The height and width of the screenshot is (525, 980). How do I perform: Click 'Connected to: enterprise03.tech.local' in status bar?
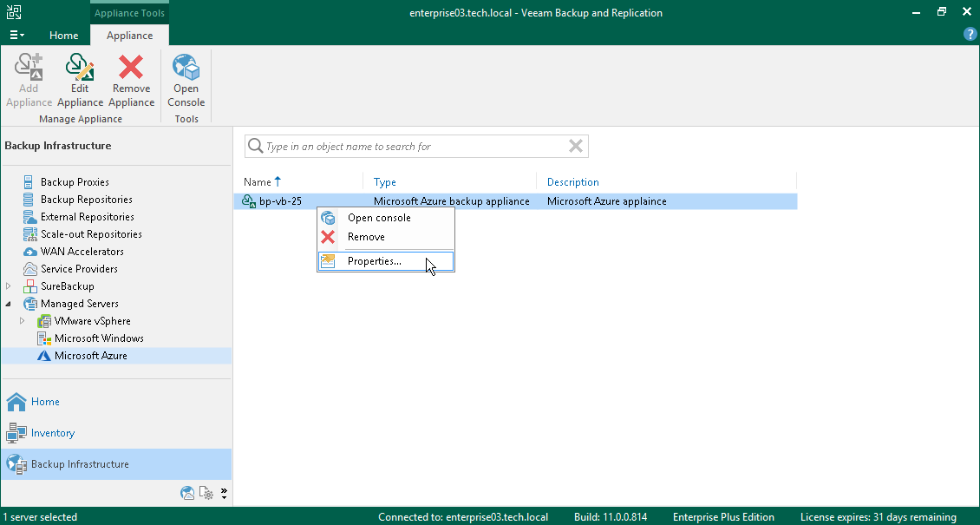pos(463,517)
